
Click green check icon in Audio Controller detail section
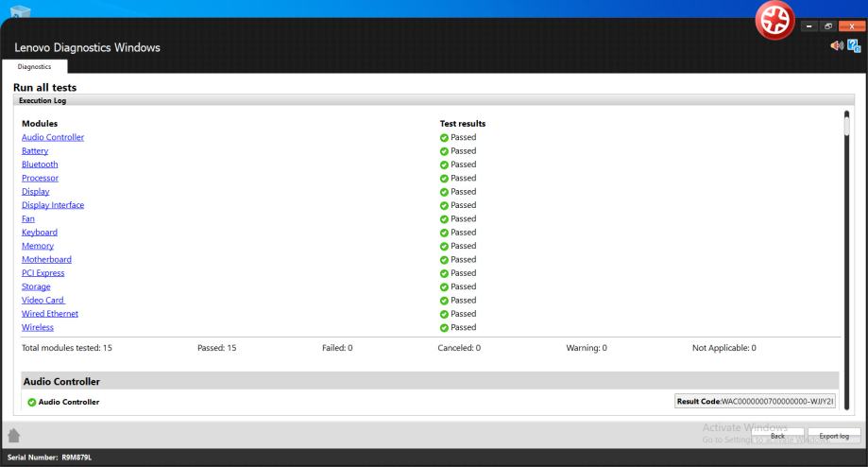[31, 402]
